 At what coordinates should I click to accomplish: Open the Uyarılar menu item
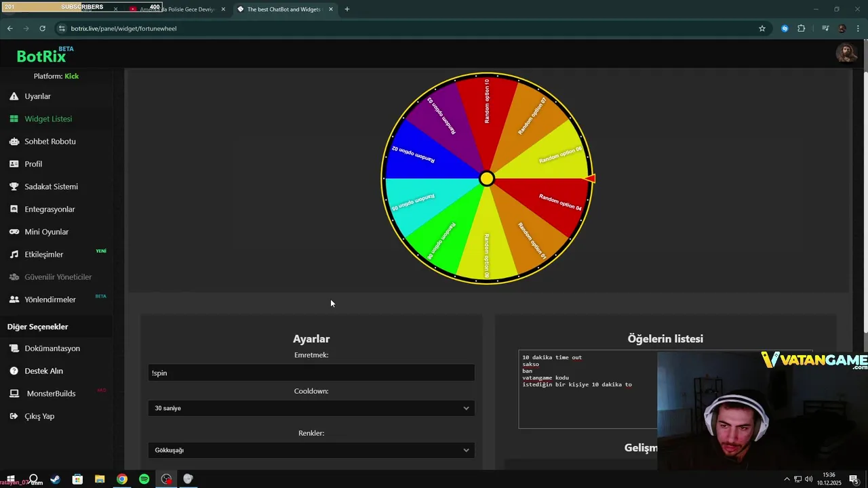[38, 96]
